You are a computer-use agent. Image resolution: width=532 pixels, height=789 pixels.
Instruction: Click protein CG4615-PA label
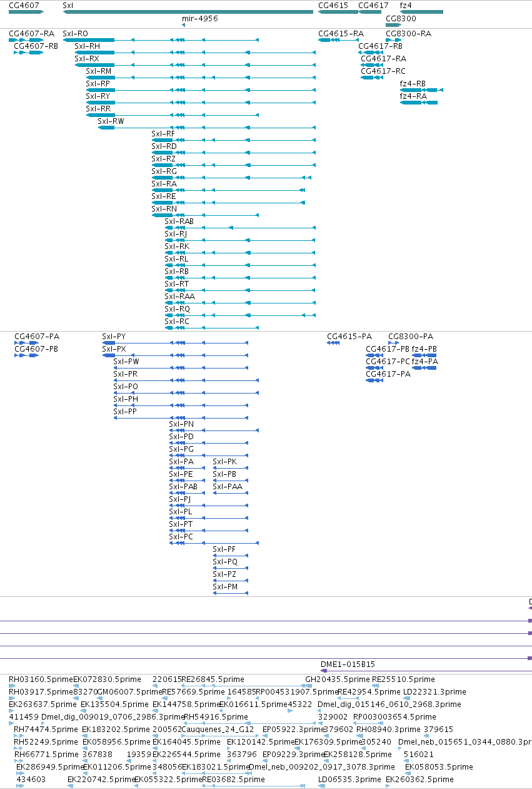click(349, 337)
